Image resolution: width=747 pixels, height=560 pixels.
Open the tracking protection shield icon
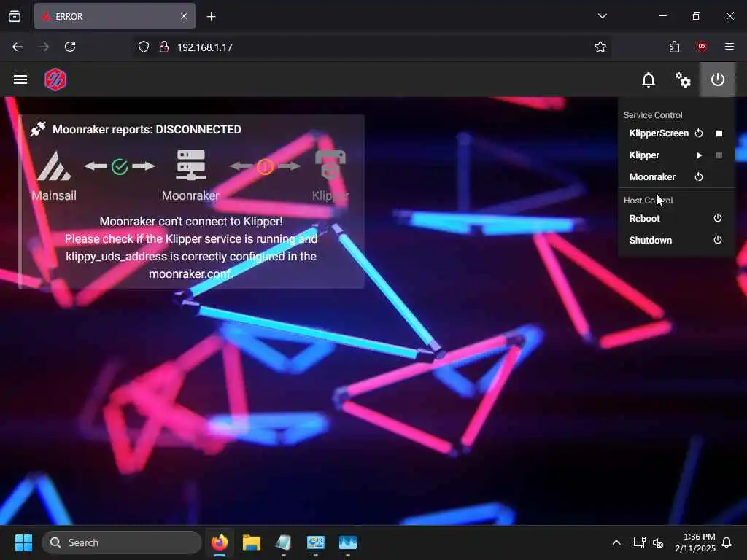tap(144, 47)
